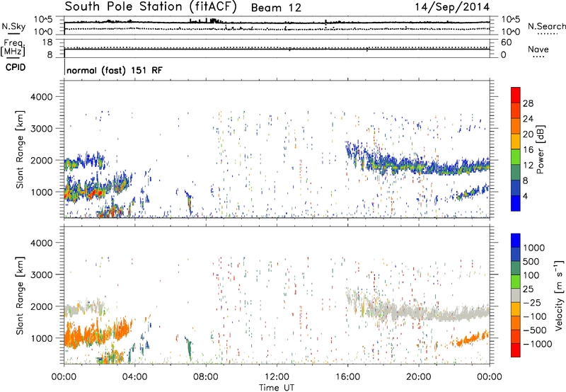Select the 20:00 time tick label
Image resolution: width=566 pixels, height=392 pixels.
click(418, 377)
